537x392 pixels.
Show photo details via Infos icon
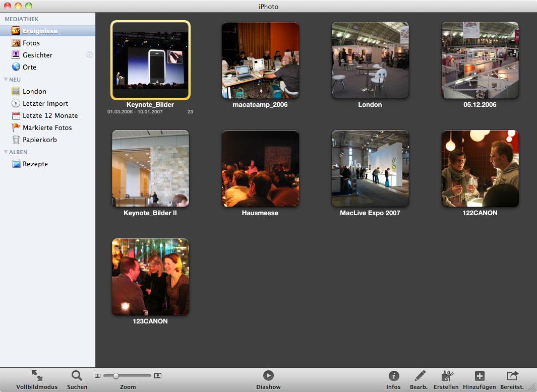(393, 376)
